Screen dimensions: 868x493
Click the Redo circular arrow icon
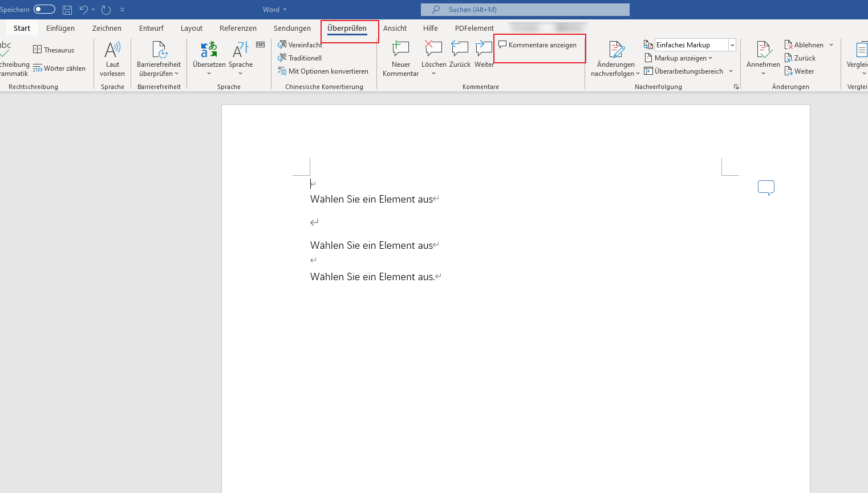pyautogui.click(x=106, y=10)
